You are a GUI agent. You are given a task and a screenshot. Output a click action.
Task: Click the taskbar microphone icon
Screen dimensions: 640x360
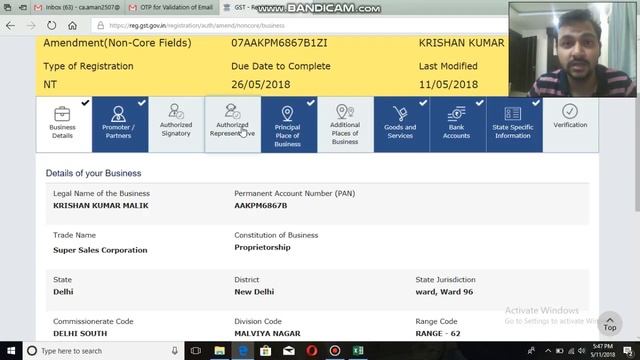click(x=175, y=351)
